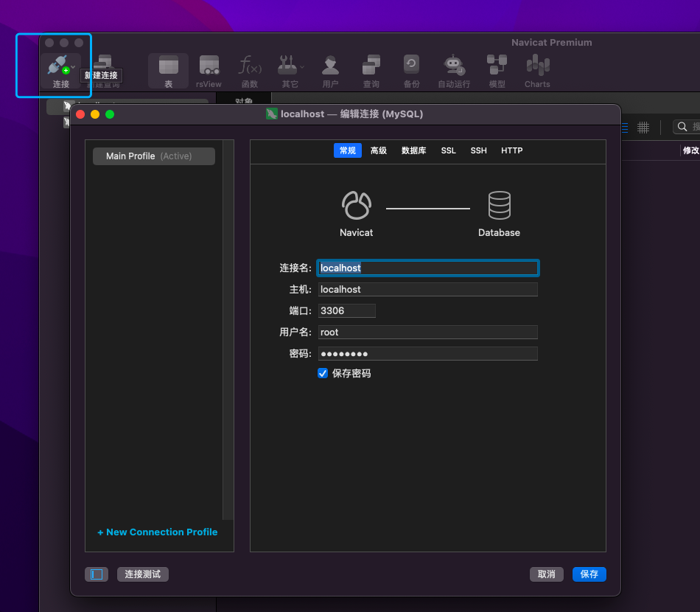Click the new query icon in toolbar
The image size is (700, 612).
(x=105, y=62)
